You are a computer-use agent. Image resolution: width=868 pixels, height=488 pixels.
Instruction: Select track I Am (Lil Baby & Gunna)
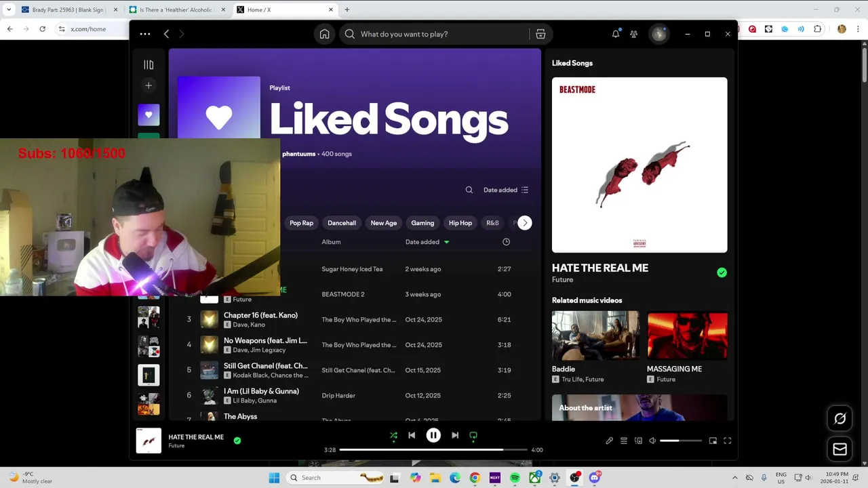[261, 391]
